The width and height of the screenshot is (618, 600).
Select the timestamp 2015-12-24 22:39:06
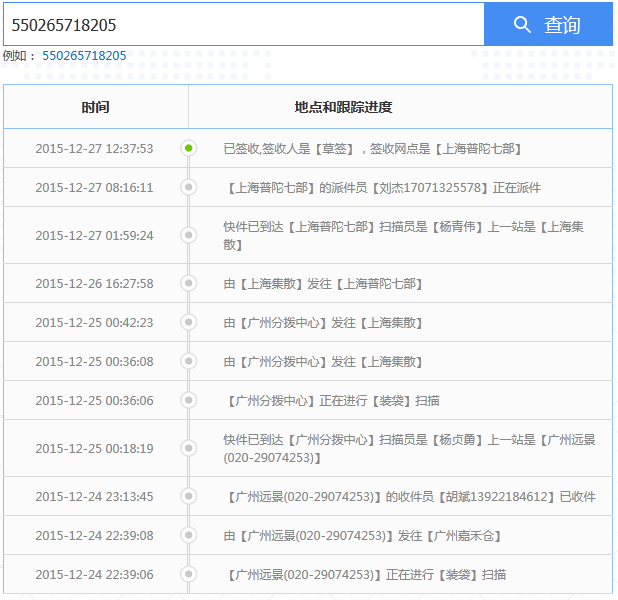point(94,574)
